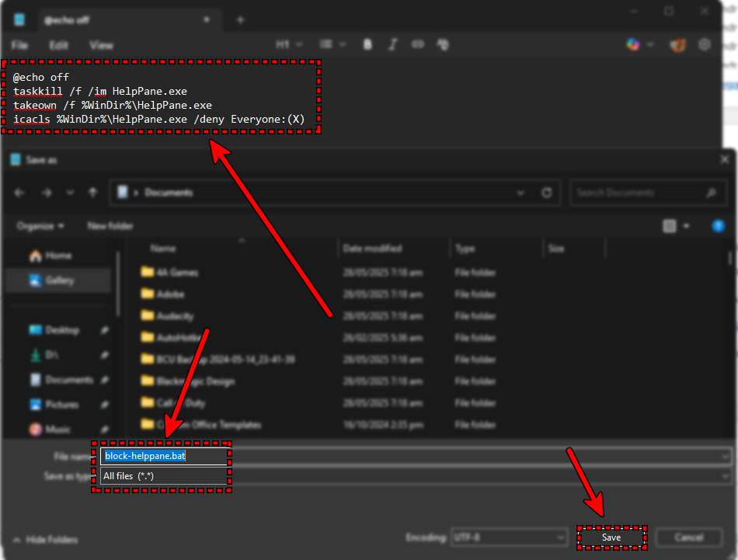This screenshot has height=560, width=738.
Task: Go up one folder level
Action: pos(92,193)
